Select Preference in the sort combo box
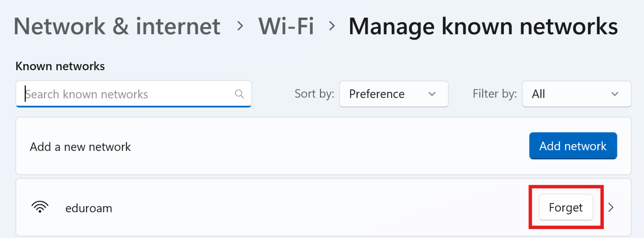Viewport: 644px width, 238px height. pos(377,94)
